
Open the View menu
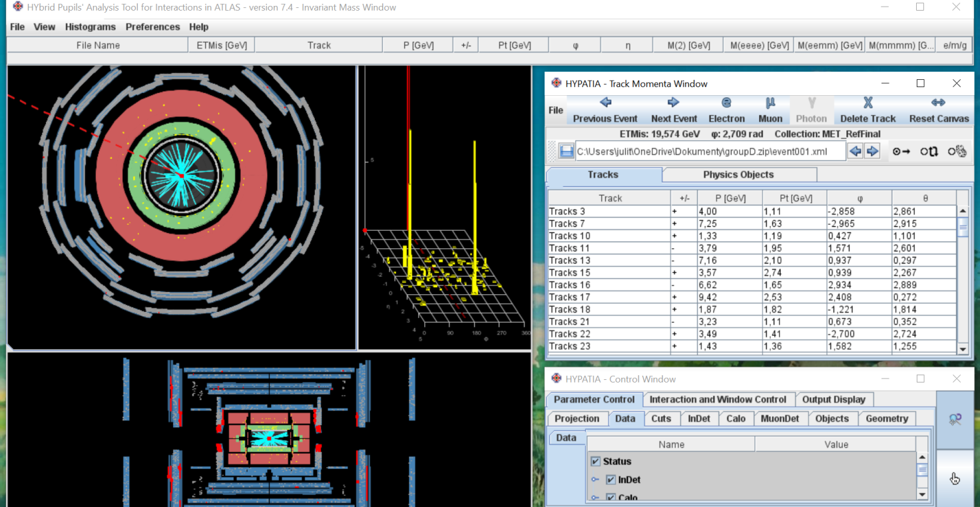point(45,27)
